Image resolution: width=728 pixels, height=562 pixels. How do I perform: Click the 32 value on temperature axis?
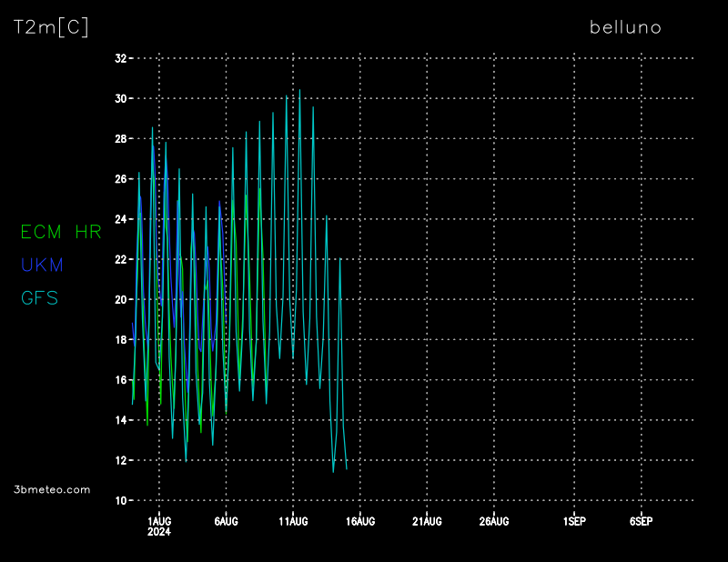click(x=120, y=58)
